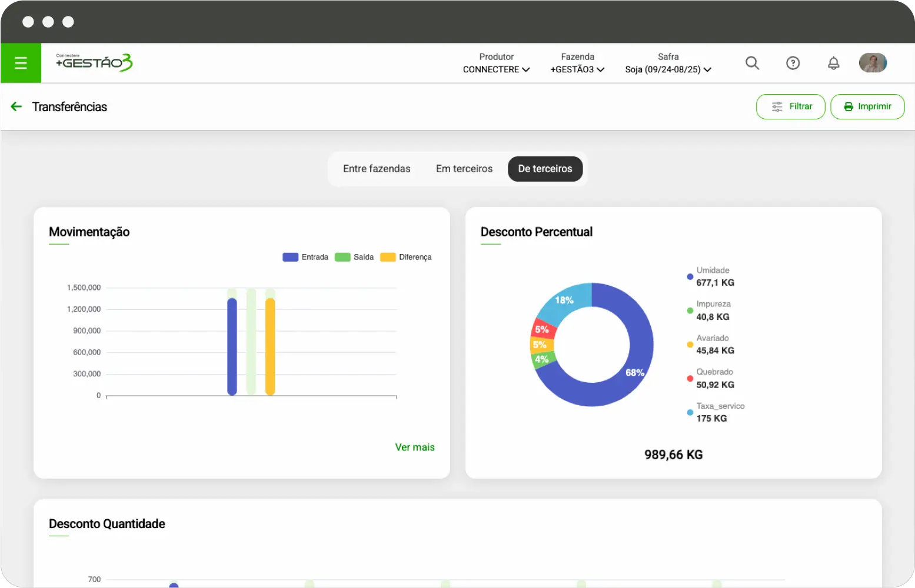915x588 pixels.
Task: Open search with magnifier icon
Action: tap(752, 63)
